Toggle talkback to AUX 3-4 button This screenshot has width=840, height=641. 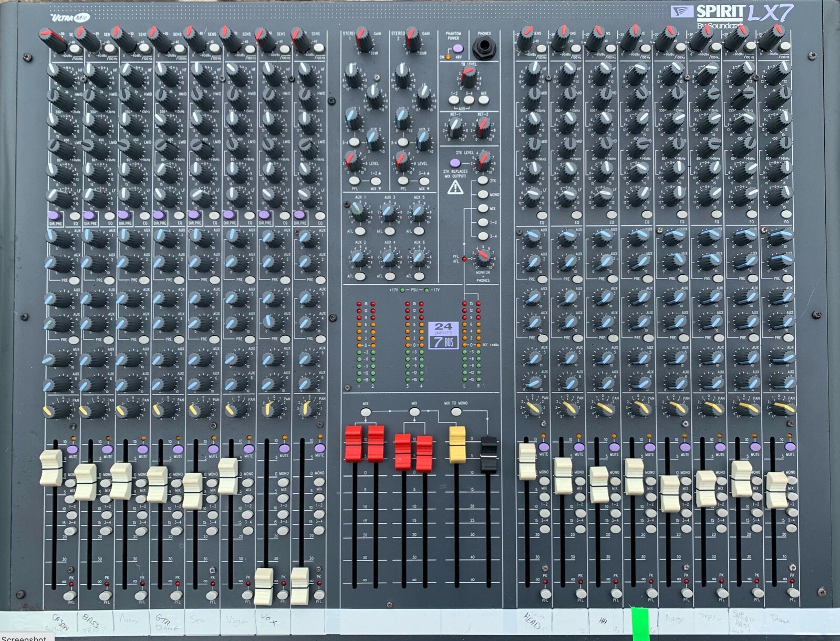[469, 100]
